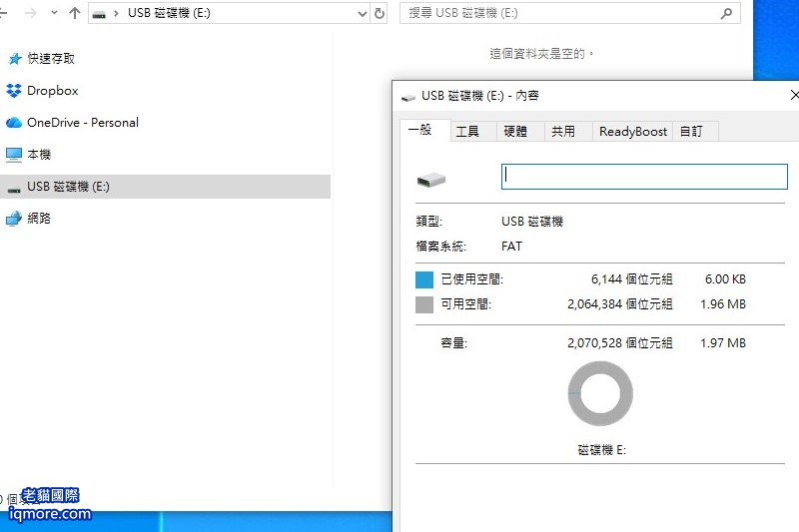Close the properties dialog
Image resolution: width=799 pixels, height=532 pixels.
(x=793, y=95)
